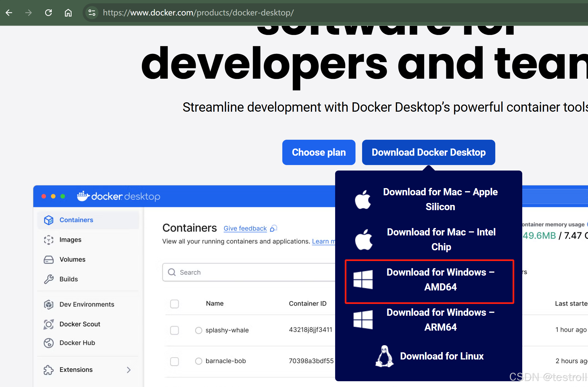This screenshot has width=588, height=387.
Task: Check the barnacle-bob row checkbox
Action: pyautogui.click(x=174, y=361)
